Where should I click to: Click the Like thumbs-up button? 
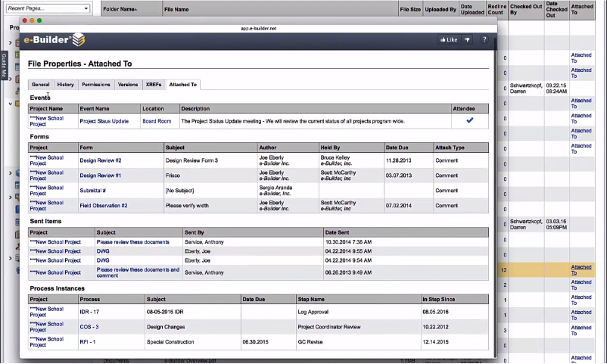point(448,39)
